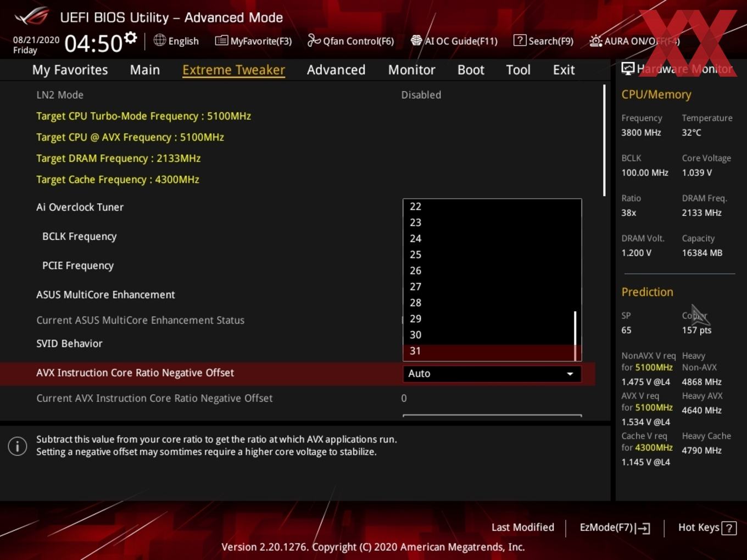The height and width of the screenshot is (560, 747).
Task: Switch to the Main tab
Action: pyautogui.click(x=145, y=70)
